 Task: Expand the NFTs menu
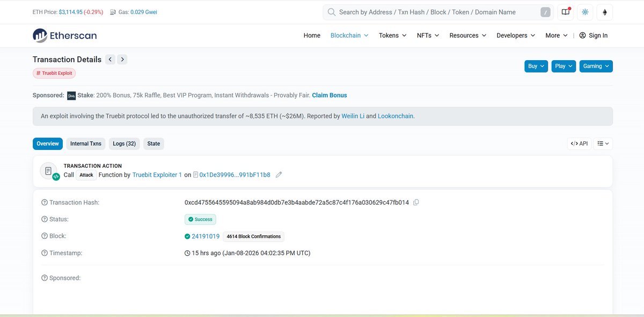[x=428, y=35]
